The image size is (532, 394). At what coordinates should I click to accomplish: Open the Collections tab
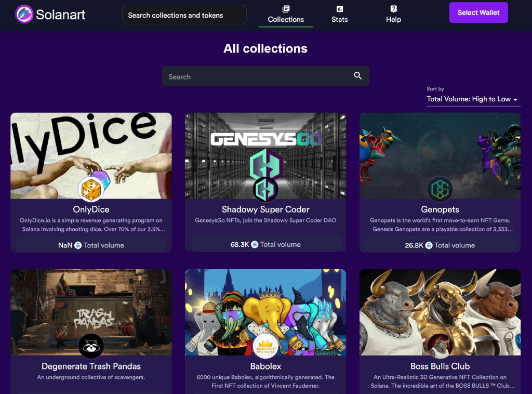(x=286, y=15)
